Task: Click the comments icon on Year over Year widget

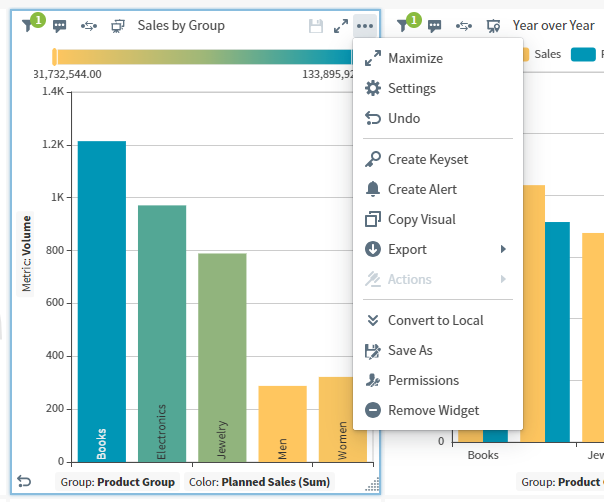Action: tap(435, 26)
